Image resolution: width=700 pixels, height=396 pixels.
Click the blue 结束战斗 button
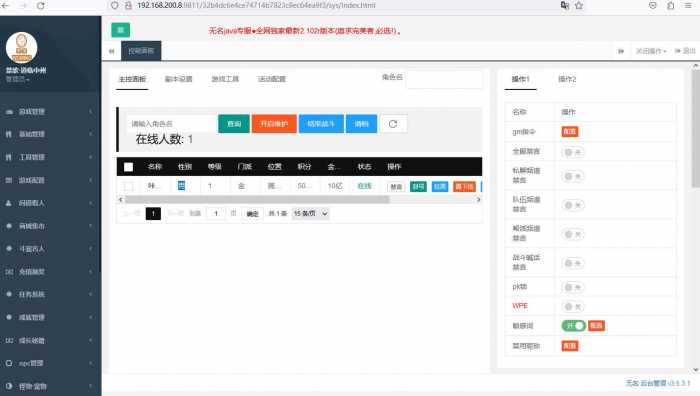click(321, 124)
